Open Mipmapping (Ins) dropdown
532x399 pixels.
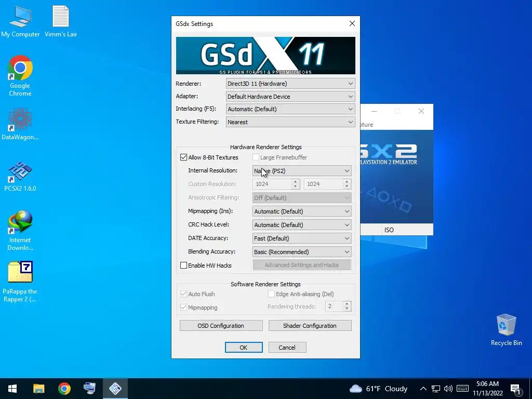(x=302, y=211)
